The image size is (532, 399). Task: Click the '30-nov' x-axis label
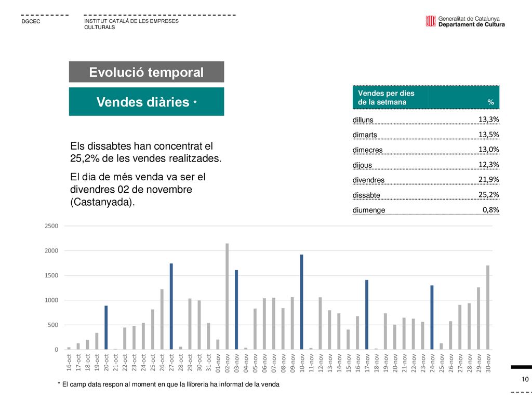pyautogui.click(x=488, y=363)
